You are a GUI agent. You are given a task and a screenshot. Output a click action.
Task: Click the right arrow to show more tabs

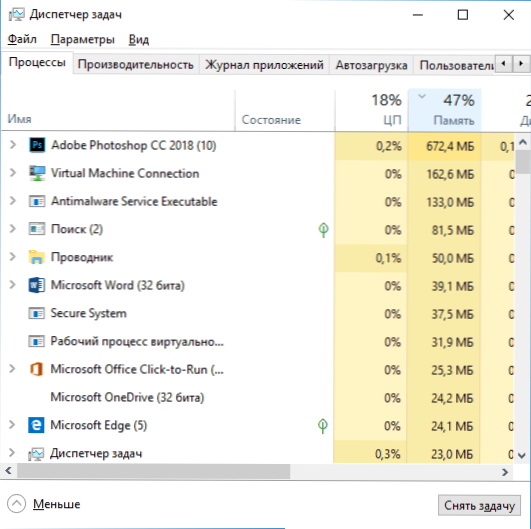(x=521, y=63)
